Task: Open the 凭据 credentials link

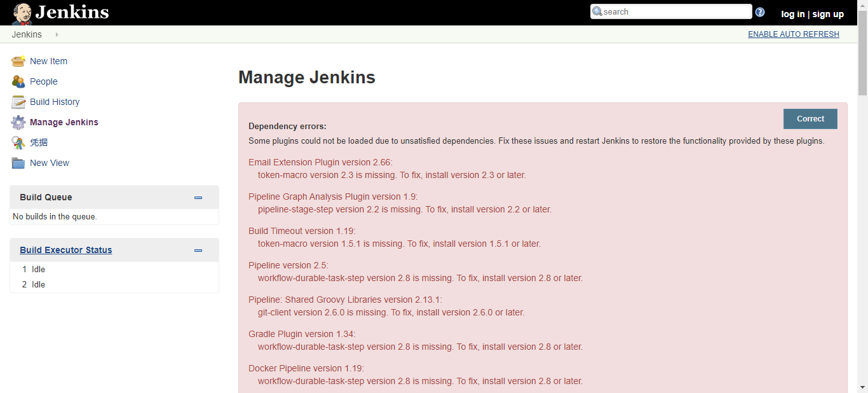Action: point(39,142)
